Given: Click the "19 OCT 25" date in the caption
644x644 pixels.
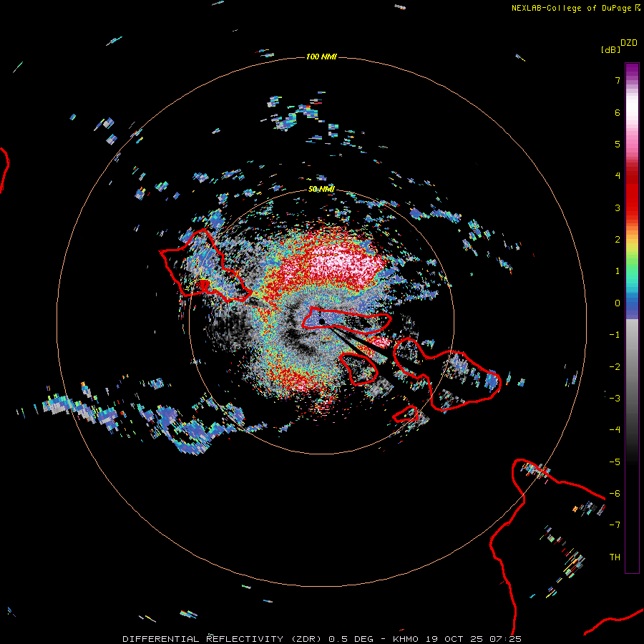Looking at the screenshot, I should pos(454,639).
